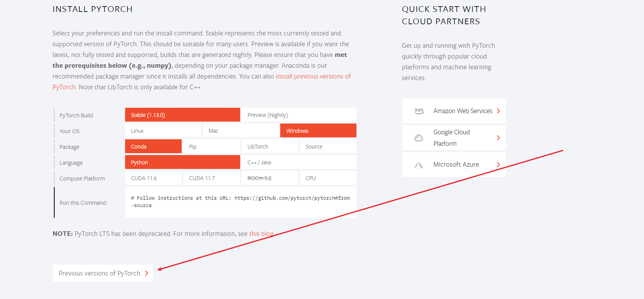
Task: Choose the Preview (Nightly) build
Action: click(299, 115)
